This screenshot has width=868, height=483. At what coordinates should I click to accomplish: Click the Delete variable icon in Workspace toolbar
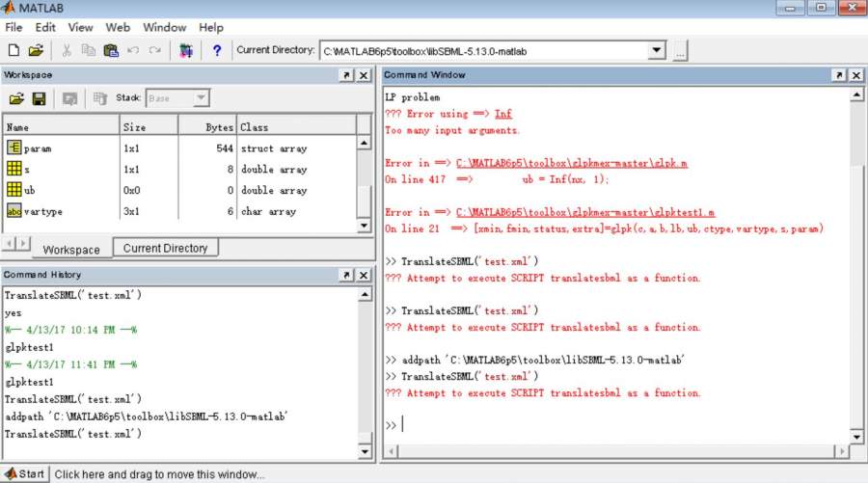coord(100,98)
